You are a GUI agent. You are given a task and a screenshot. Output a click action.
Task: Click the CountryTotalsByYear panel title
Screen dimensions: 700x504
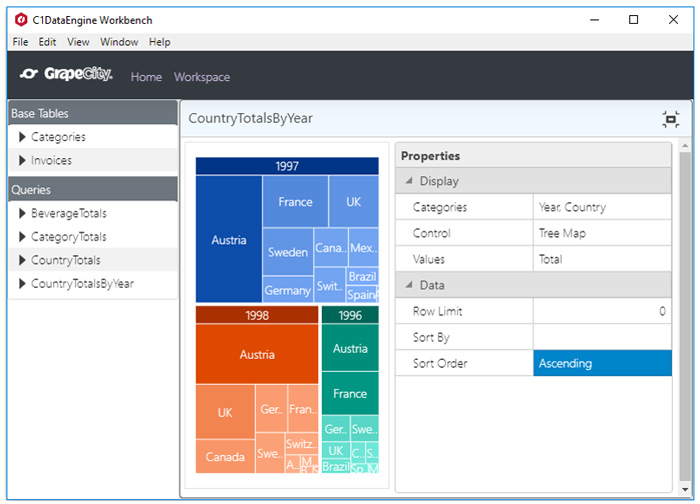[250, 118]
